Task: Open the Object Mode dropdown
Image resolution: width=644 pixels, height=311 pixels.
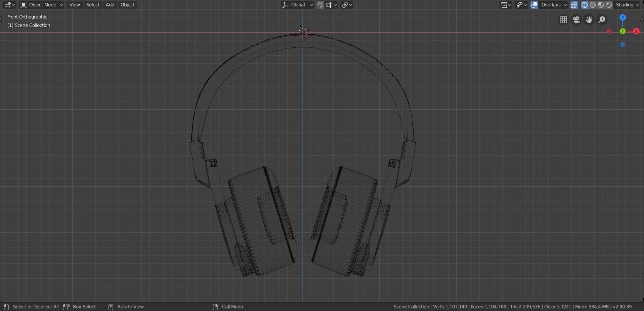Action: (42, 5)
